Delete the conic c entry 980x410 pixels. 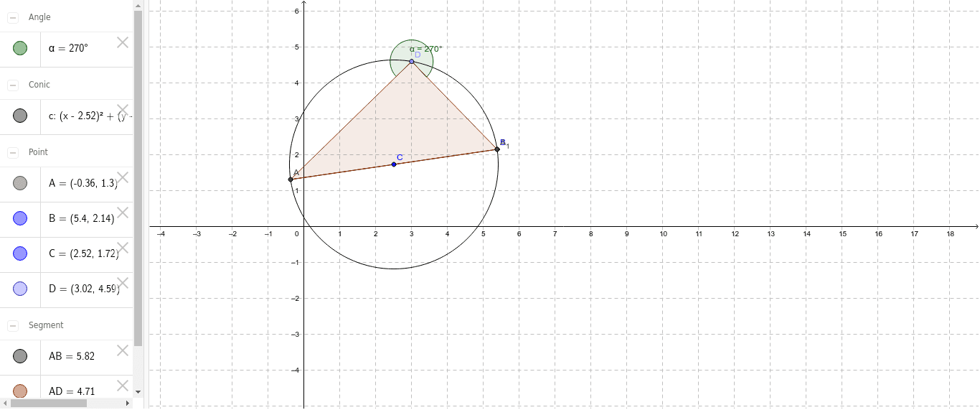[x=123, y=110]
